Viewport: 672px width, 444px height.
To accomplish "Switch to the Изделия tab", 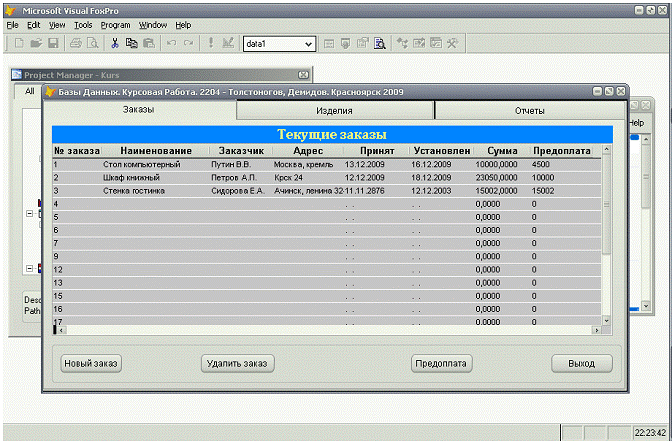I will tap(334, 110).
